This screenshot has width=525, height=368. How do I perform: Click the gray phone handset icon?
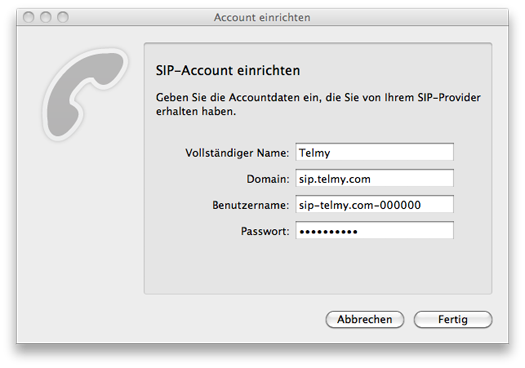point(85,94)
